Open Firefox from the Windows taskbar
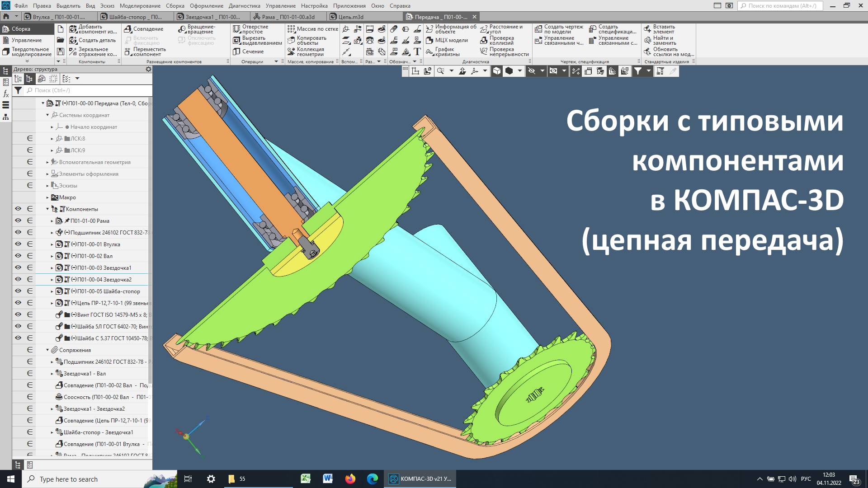 [x=350, y=479]
